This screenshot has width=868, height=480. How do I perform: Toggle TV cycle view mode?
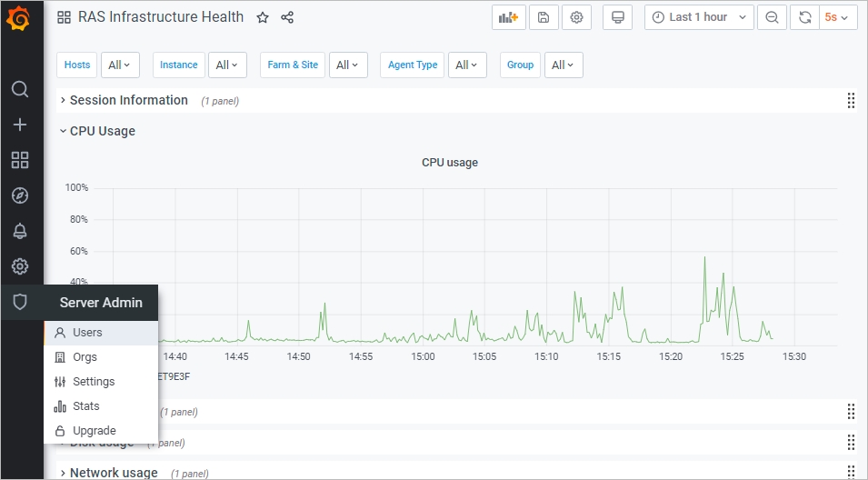(618, 17)
